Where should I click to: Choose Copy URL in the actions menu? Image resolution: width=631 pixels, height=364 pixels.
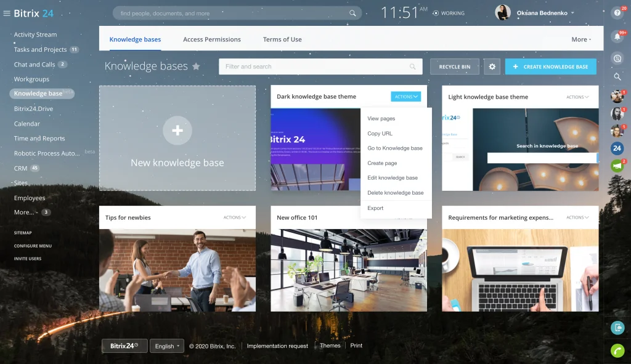(x=380, y=134)
